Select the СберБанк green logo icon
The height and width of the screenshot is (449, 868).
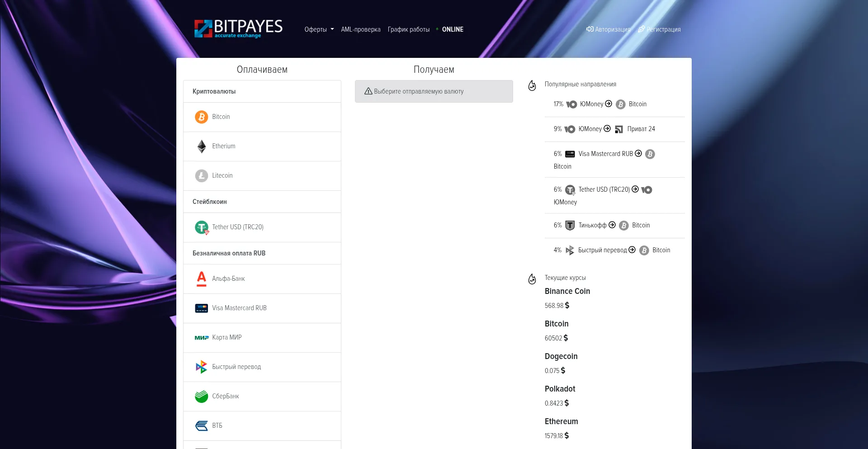coord(202,397)
